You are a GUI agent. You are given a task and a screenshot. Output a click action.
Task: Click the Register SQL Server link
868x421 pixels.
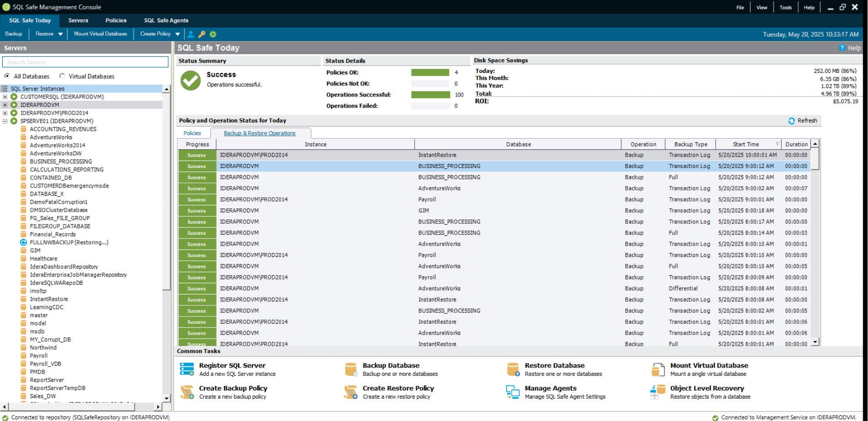tap(232, 365)
